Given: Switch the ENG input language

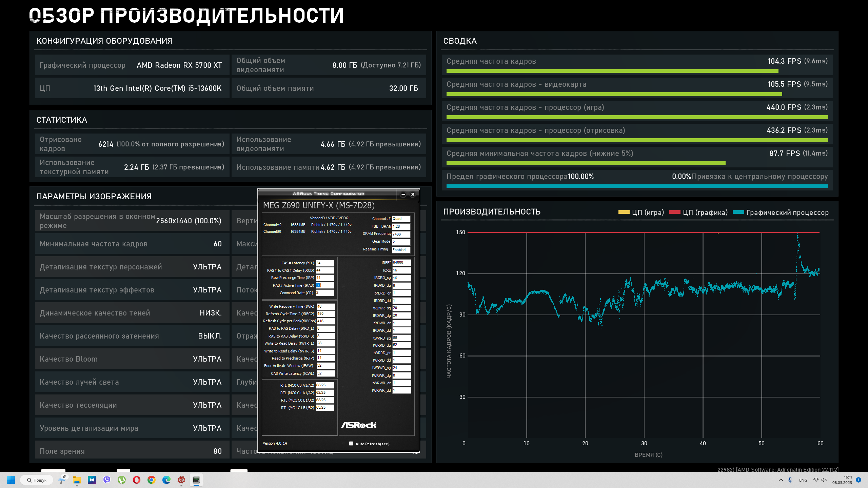Looking at the screenshot, I should click(803, 480).
